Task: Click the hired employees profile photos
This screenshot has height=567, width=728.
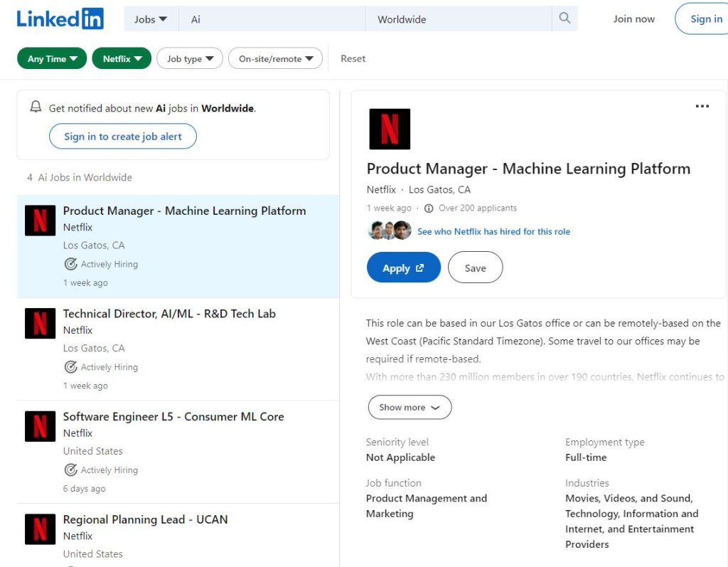Action: point(390,230)
